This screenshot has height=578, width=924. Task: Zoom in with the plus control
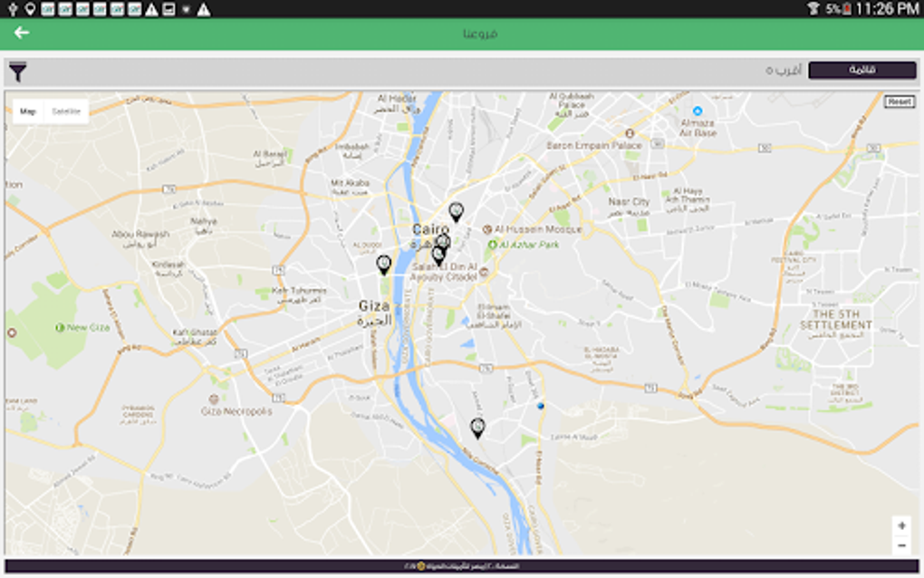click(901, 525)
